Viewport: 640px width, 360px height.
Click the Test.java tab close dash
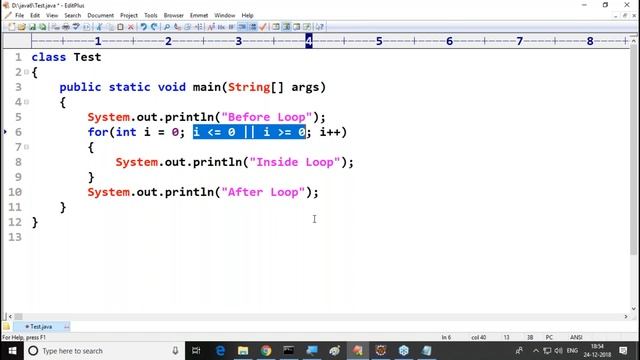click(x=67, y=327)
